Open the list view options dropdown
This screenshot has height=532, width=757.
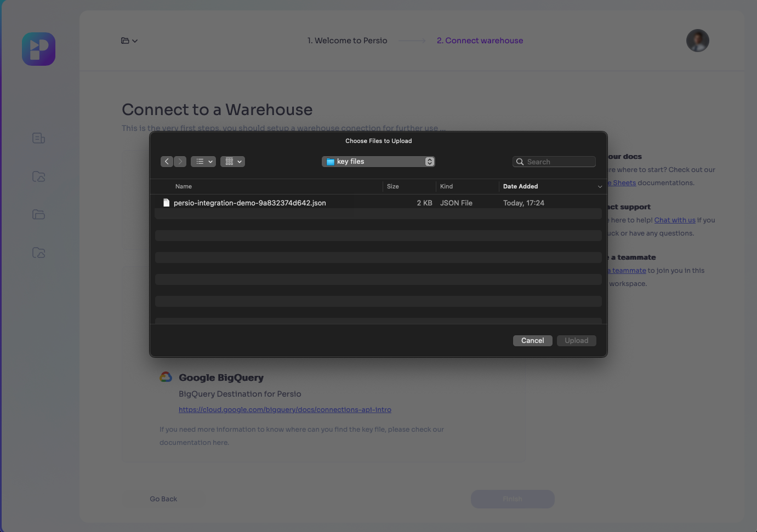[203, 162]
